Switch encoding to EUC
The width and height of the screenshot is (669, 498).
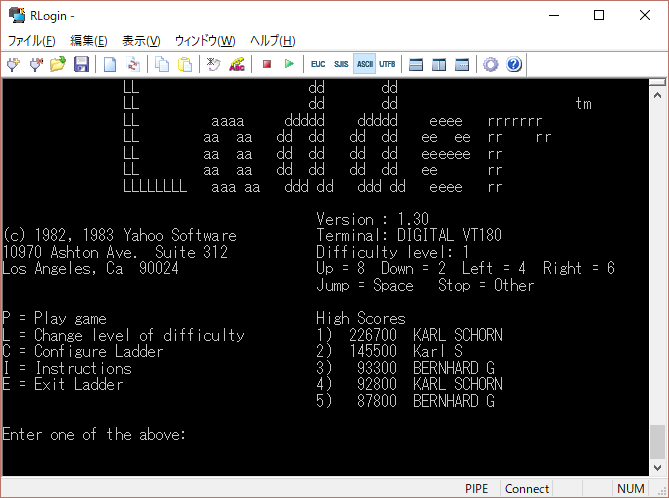[318, 64]
